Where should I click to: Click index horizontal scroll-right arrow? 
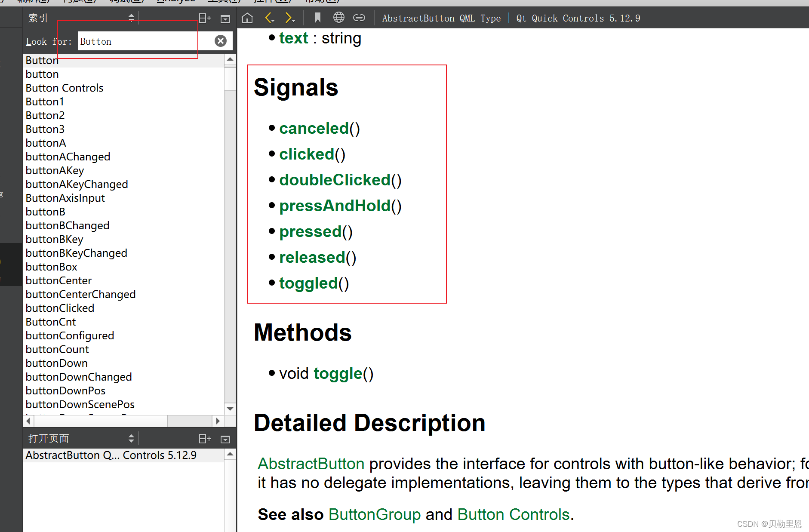(218, 421)
